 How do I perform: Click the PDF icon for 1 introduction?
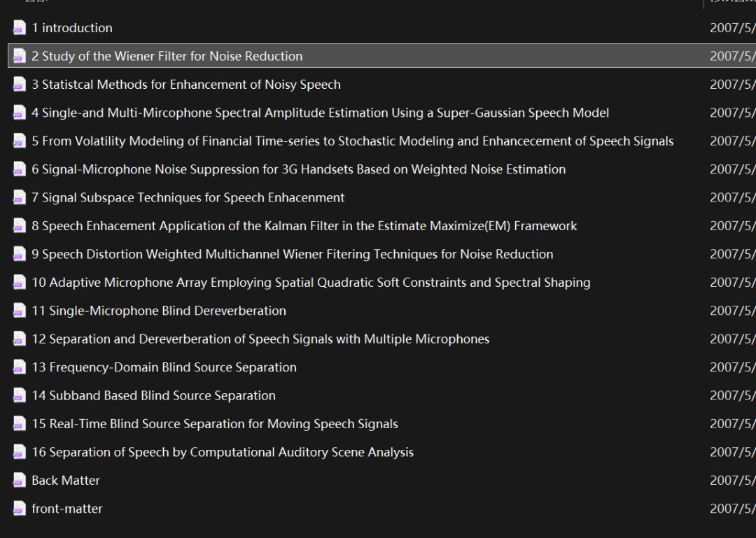(20, 28)
